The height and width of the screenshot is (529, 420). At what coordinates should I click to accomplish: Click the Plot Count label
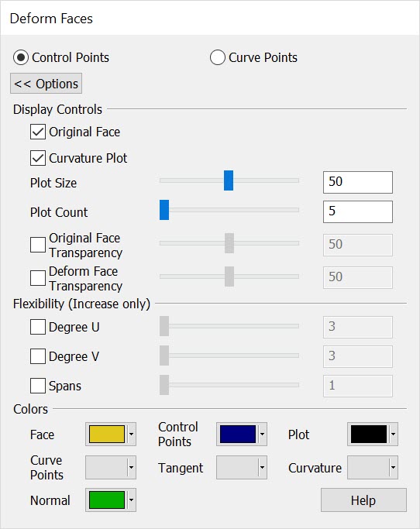[x=59, y=212]
